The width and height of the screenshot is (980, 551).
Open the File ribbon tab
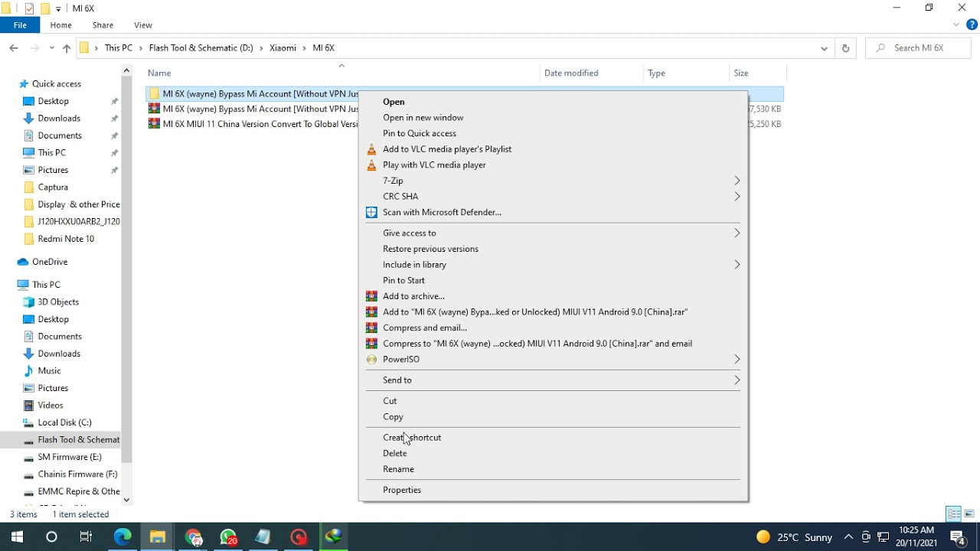20,25
